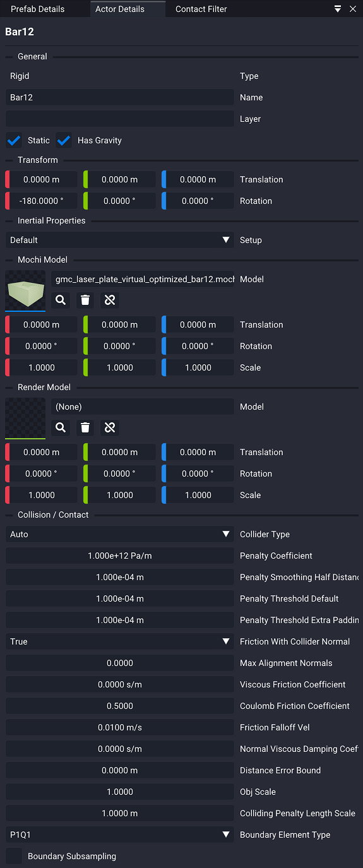Screen dimensions: 363x868
Task: Edit Penalty Threshold Default value
Action: (x=120, y=598)
